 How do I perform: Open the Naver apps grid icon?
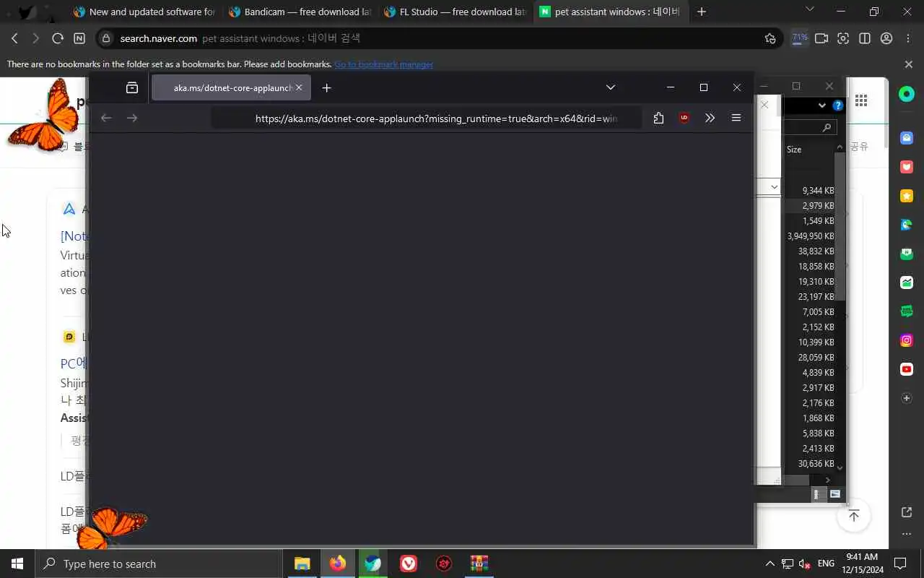[x=860, y=100]
